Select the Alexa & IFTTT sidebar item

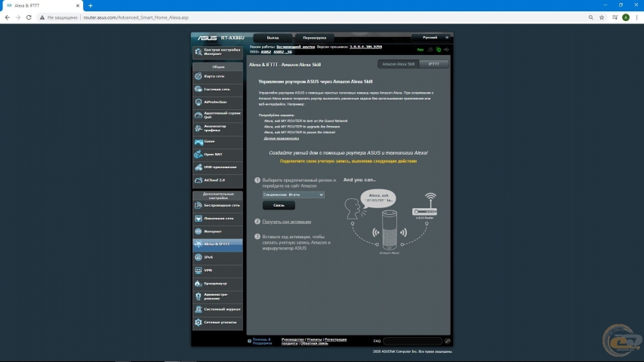(x=217, y=244)
